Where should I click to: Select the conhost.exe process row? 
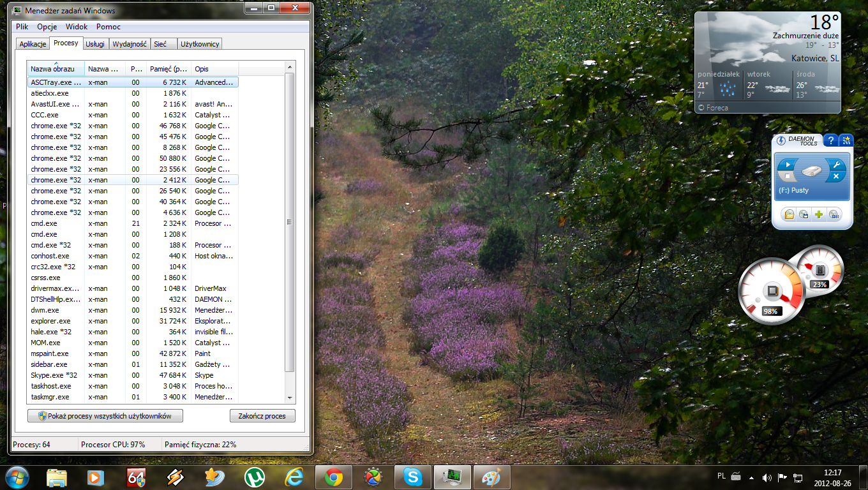133,256
